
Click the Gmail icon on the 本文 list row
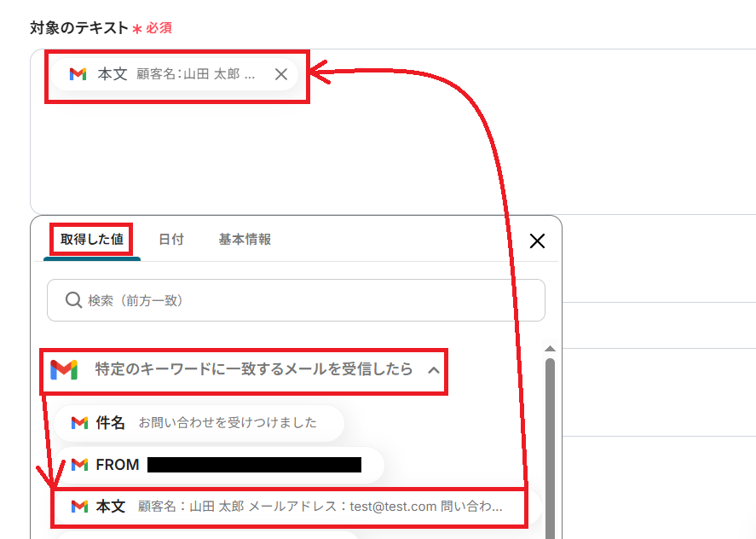(79, 507)
